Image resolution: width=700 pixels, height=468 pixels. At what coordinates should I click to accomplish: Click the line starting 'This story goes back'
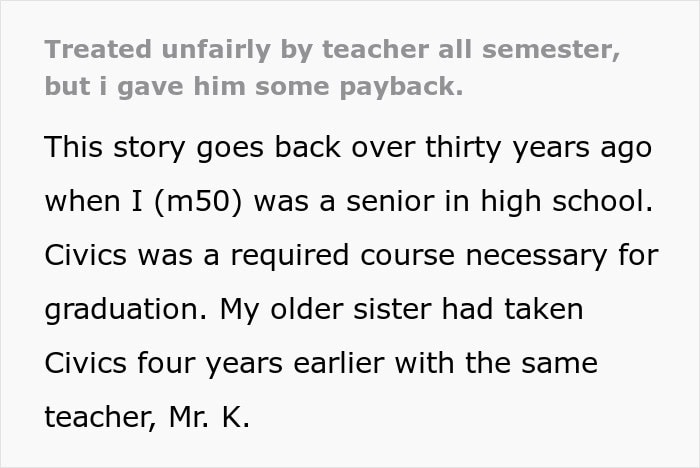point(348,148)
